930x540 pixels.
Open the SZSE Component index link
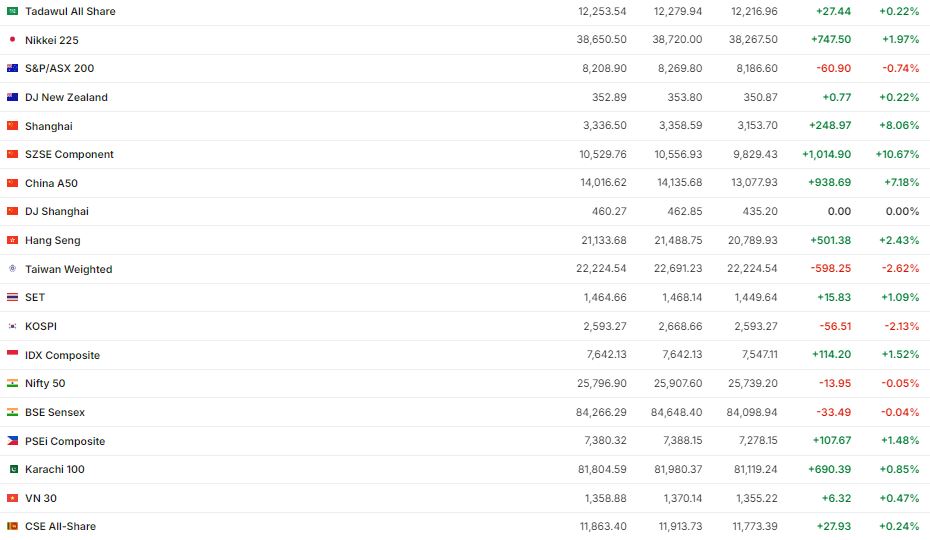[69, 154]
